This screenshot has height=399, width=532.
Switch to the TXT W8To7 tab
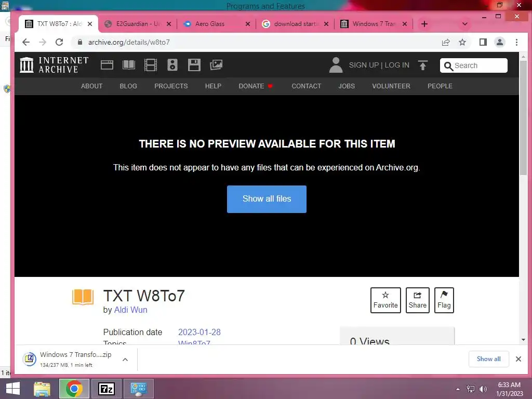click(58, 24)
